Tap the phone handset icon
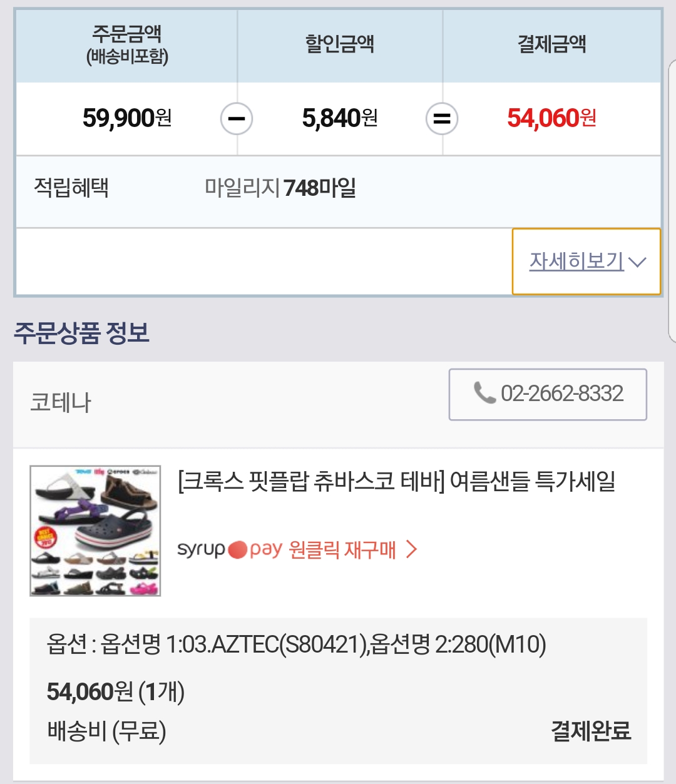This screenshot has height=784, width=676. point(484,393)
